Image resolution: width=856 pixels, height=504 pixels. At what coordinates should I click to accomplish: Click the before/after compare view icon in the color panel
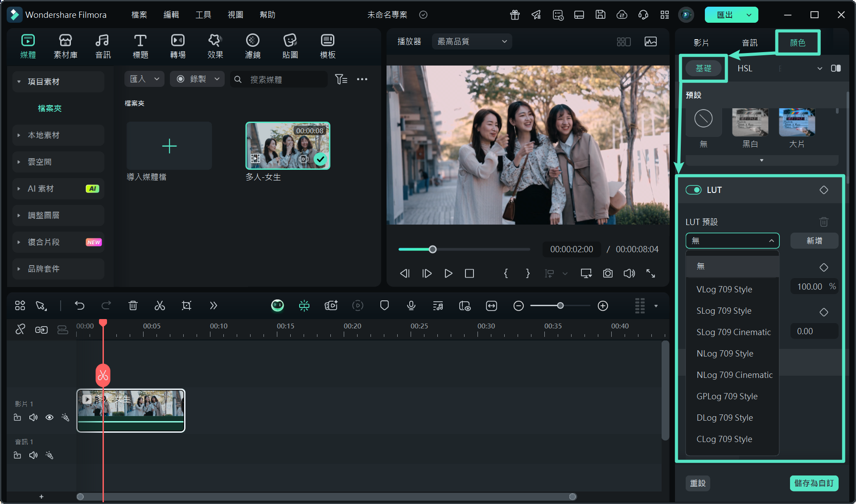835,68
